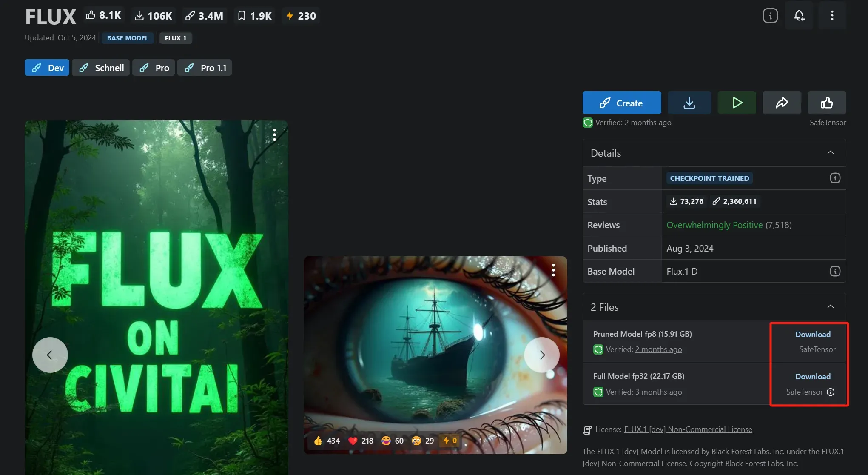Image resolution: width=868 pixels, height=475 pixels.
Task: Open the FLUX ON CIVITAI forest image
Action: tap(157, 298)
